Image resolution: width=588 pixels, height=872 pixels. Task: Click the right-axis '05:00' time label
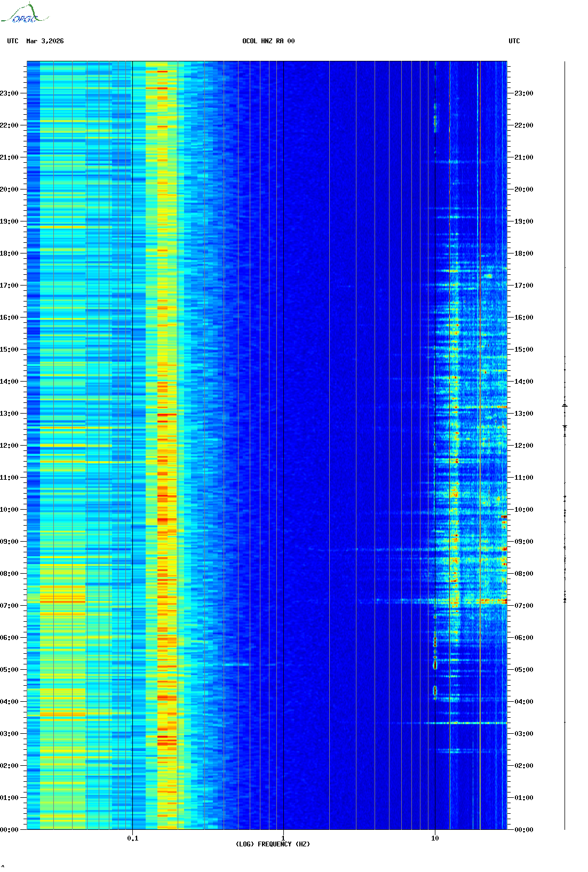(x=524, y=670)
